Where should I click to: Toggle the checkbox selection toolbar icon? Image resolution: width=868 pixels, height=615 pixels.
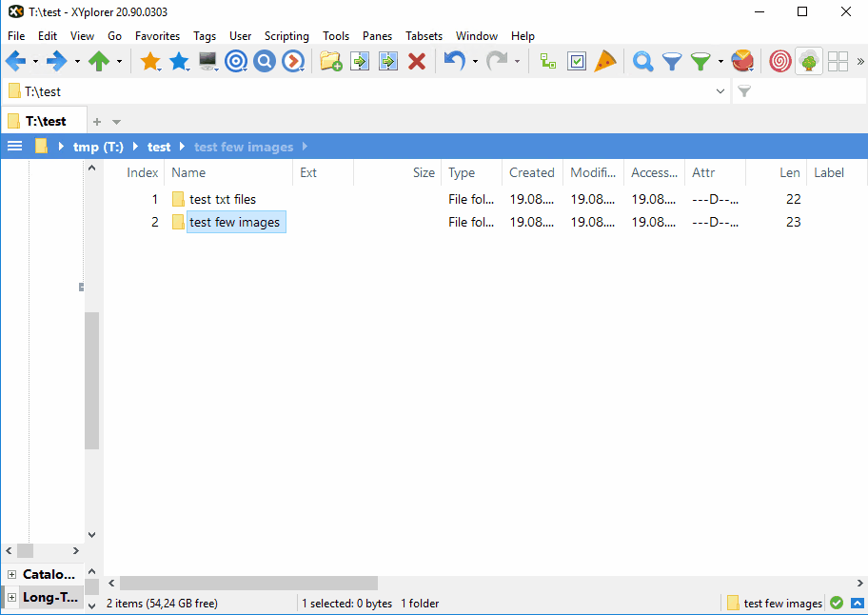(x=577, y=62)
